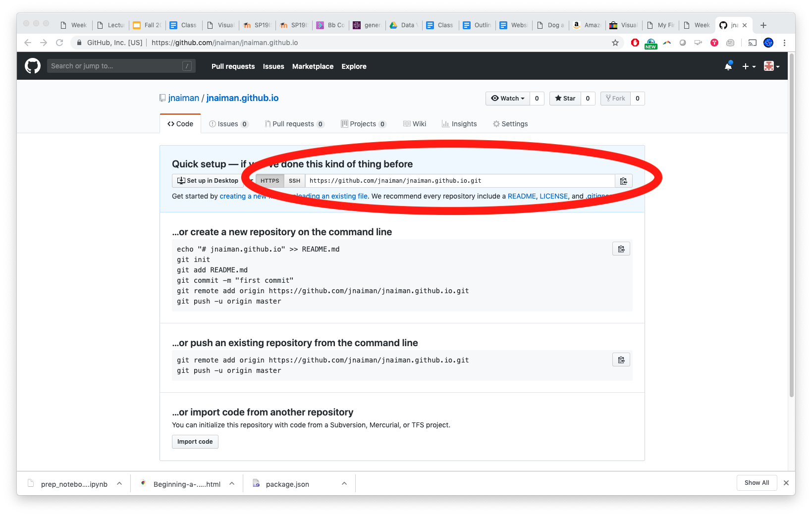Follow the LICENSE link
Image resolution: width=812 pixels, height=516 pixels.
click(553, 196)
